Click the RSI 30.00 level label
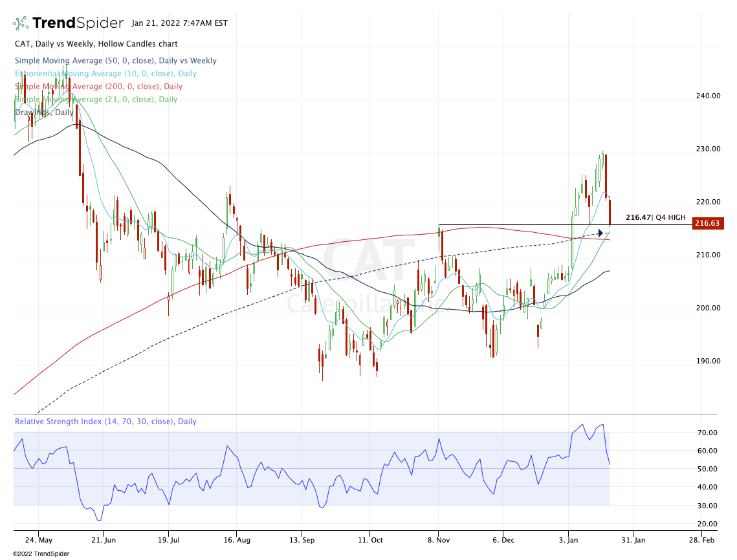The image size is (737, 560). pyautogui.click(x=707, y=506)
